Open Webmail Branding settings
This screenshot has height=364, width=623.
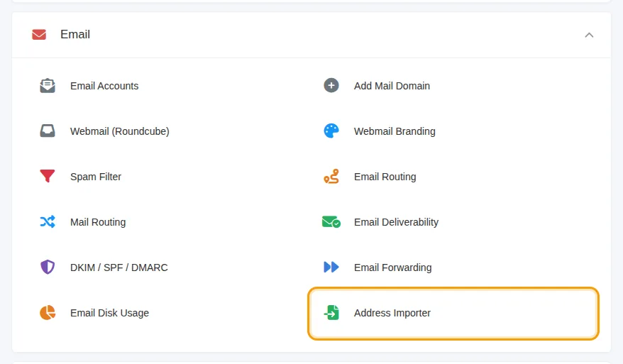click(x=395, y=131)
